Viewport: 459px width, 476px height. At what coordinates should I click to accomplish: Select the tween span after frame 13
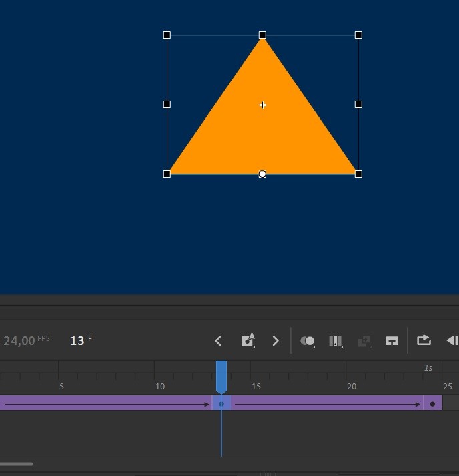pyautogui.click(x=327, y=404)
